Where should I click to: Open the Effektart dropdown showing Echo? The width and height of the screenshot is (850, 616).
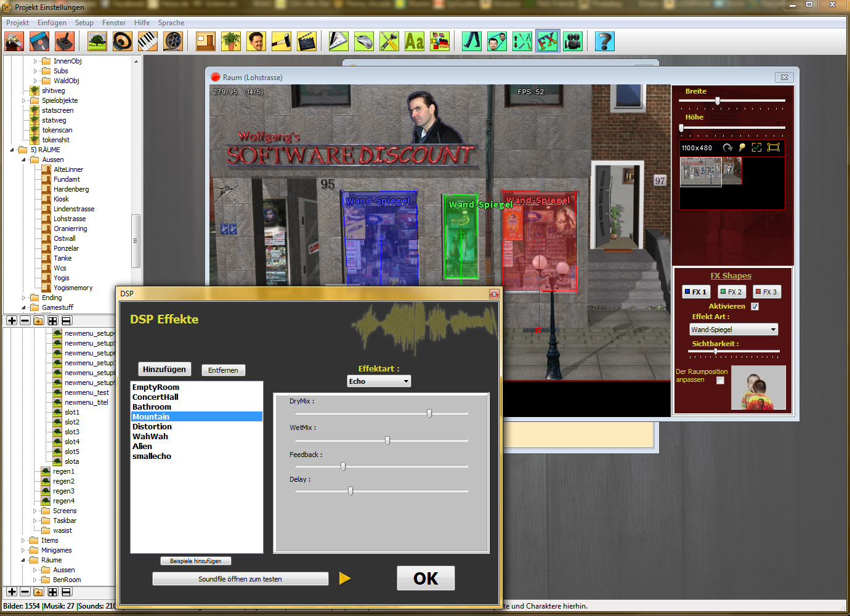(x=379, y=381)
